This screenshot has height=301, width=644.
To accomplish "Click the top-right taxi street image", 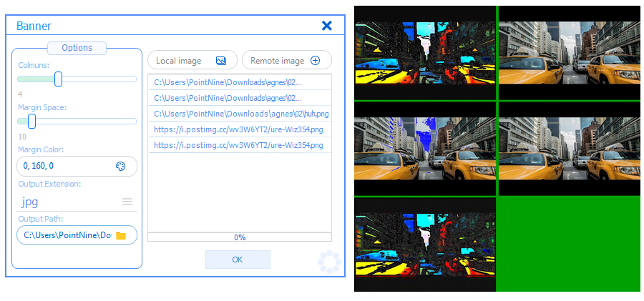I will point(570,53).
